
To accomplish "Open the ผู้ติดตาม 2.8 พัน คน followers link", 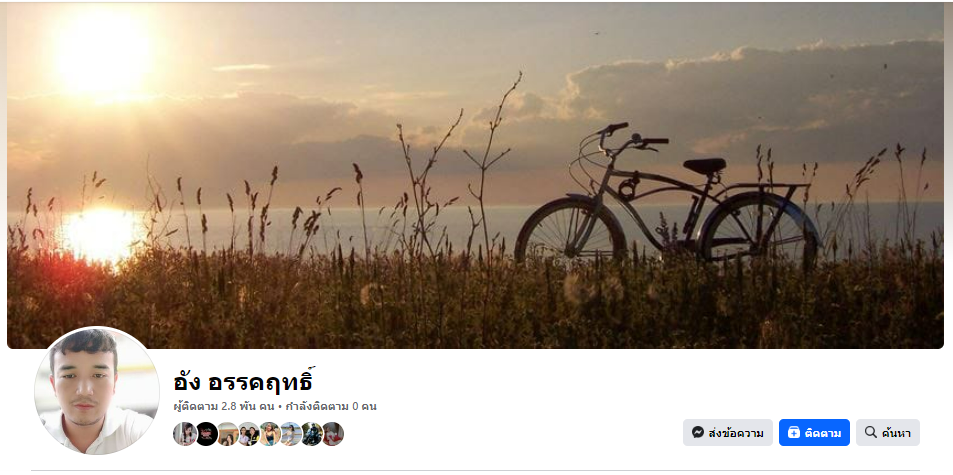I will [x=224, y=406].
